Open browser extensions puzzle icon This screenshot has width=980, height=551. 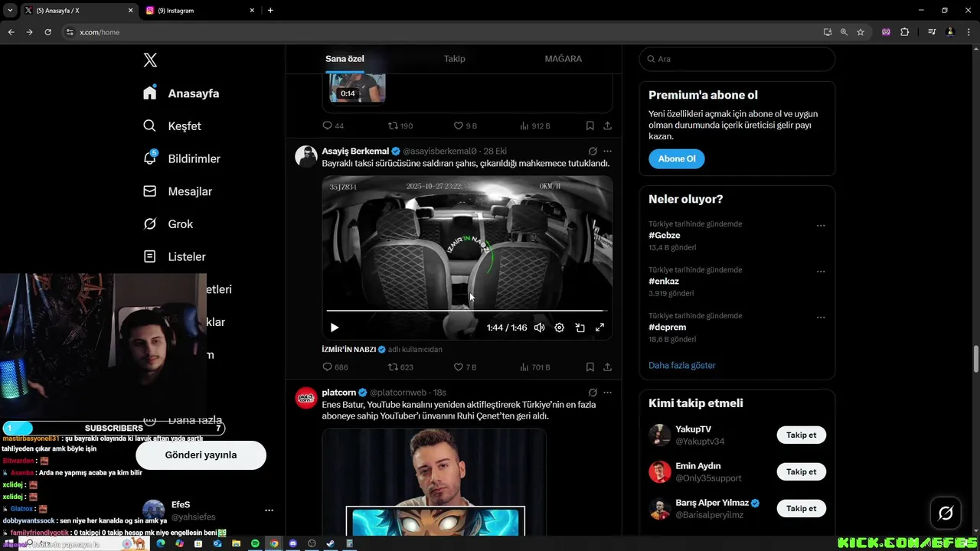click(905, 32)
